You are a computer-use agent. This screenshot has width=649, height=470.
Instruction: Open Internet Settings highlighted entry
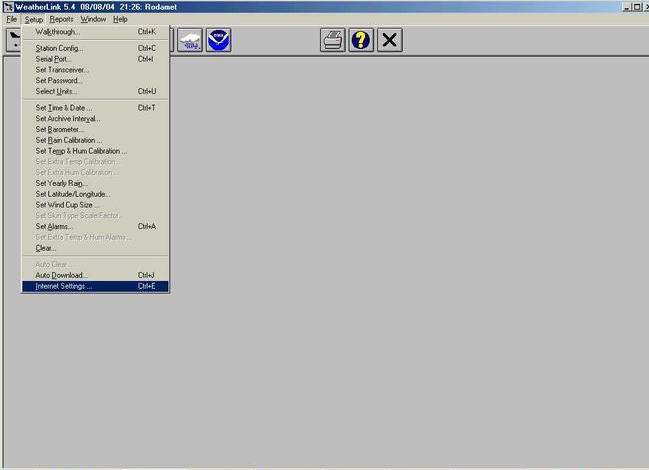click(x=95, y=286)
